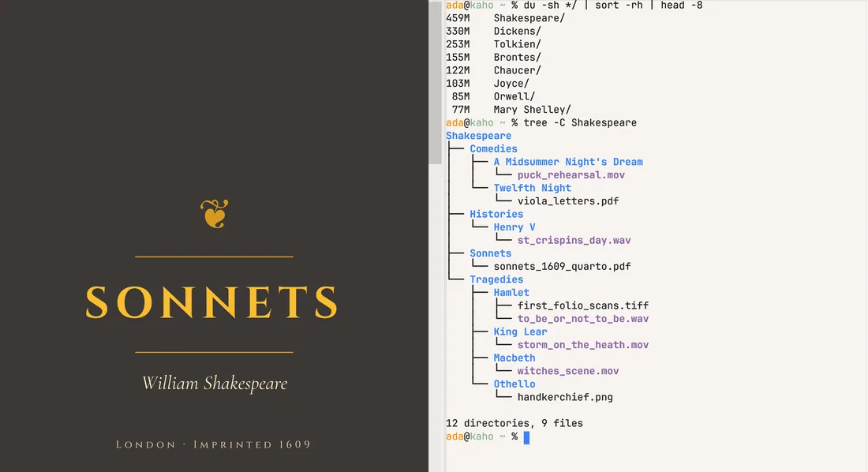868x472 pixels.
Task: Click the golden apple ornament on the cover
Action: [214, 214]
